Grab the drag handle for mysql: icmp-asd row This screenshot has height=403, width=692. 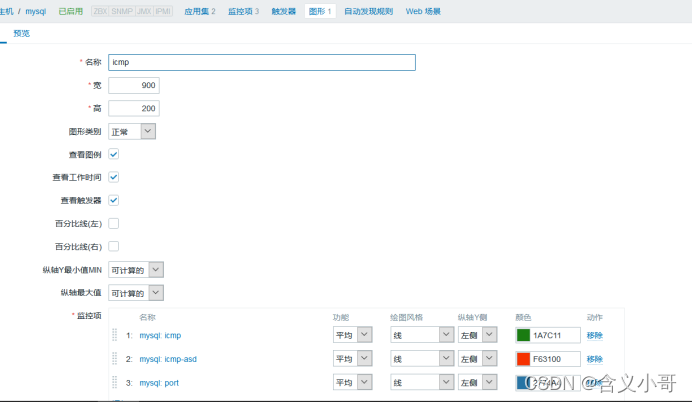coord(114,358)
